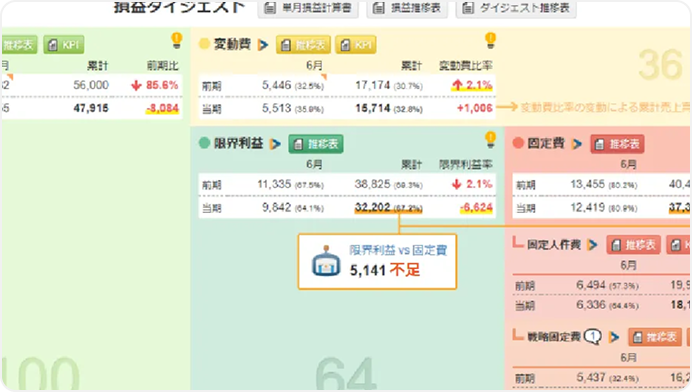Select the 15,714 current cumulative variable cost
Screen dimensions: 692x392
(373, 108)
